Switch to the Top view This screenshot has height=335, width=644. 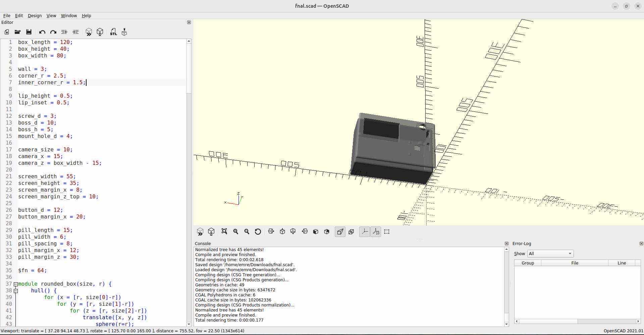click(282, 232)
